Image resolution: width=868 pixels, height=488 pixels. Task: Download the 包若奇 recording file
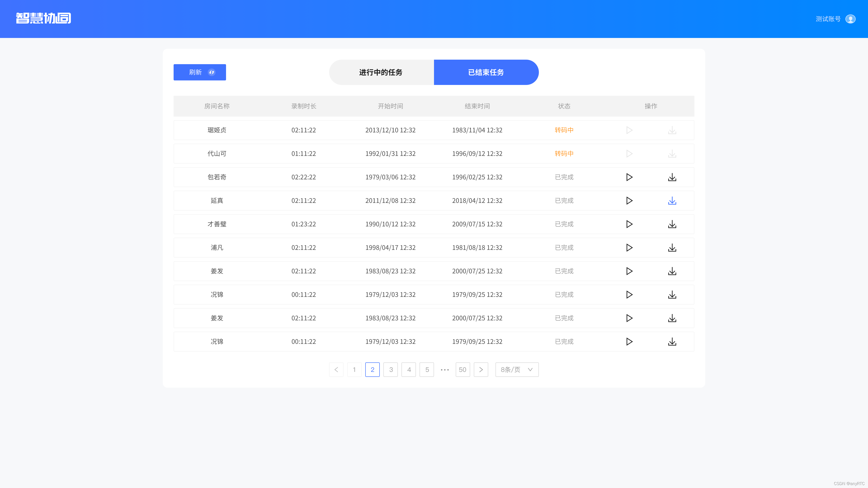pyautogui.click(x=672, y=177)
